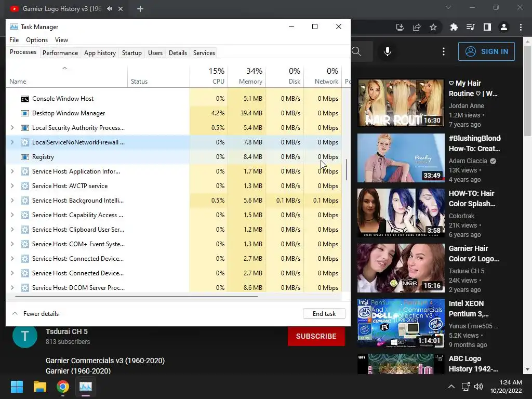Switch to the Users tab
The image size is (532, 399).
point(155,53)
